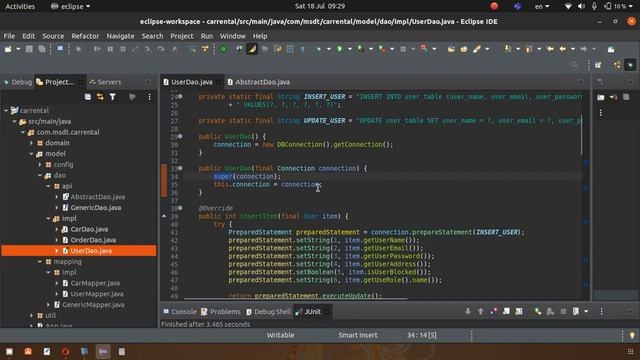Click the Open Perspective icon
The height and width of the screenshot is (360, 640).
598,65
